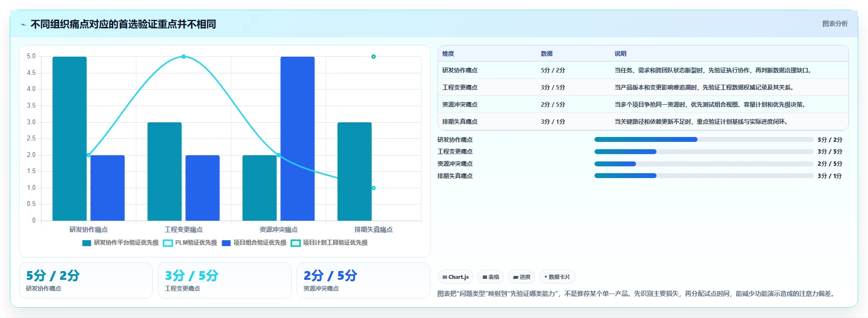Viewport: 868px width, 318px height.
Task: Click the teal bar for 工程变更痛点
Action: [165, 171]
